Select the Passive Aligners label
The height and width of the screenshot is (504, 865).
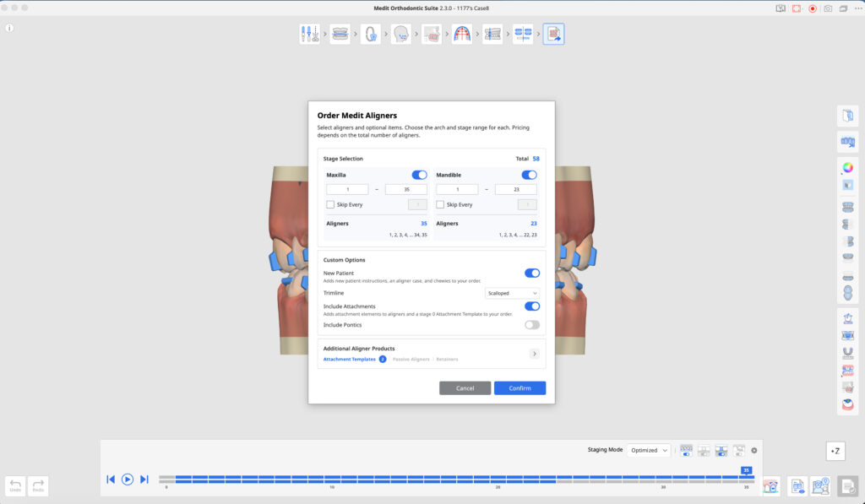click(411, 359)
